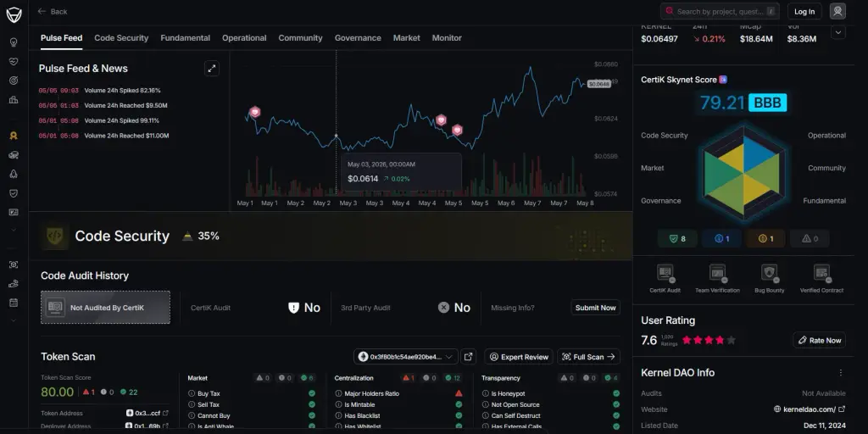Open the leaderboard podium sidebar icon
Image resolution: width=868 pixels, height=434 pixels.
pyautogui.click(x=14, y=100)
